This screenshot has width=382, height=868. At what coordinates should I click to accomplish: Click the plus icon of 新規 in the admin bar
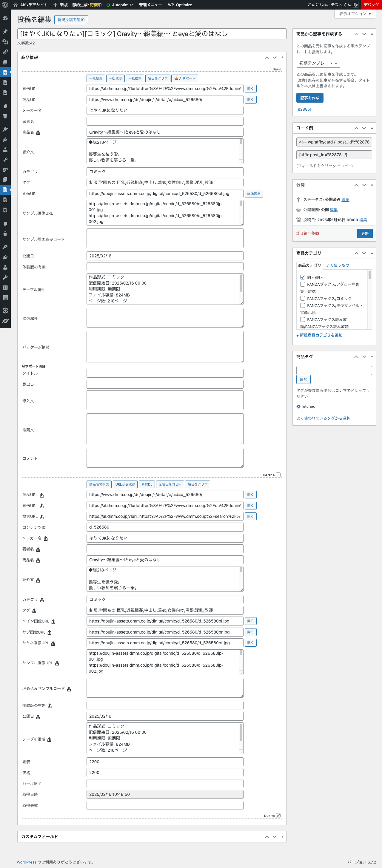[x=56, y=5]
